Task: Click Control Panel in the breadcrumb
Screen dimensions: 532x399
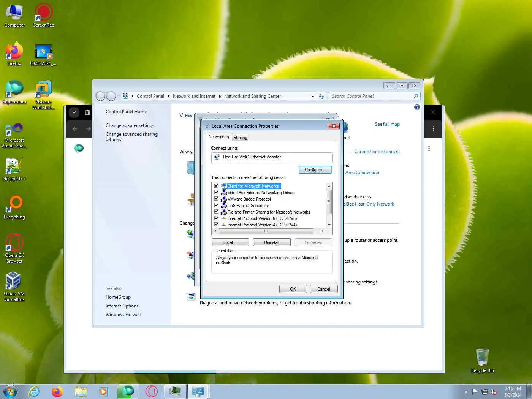Action: [150, 96]
